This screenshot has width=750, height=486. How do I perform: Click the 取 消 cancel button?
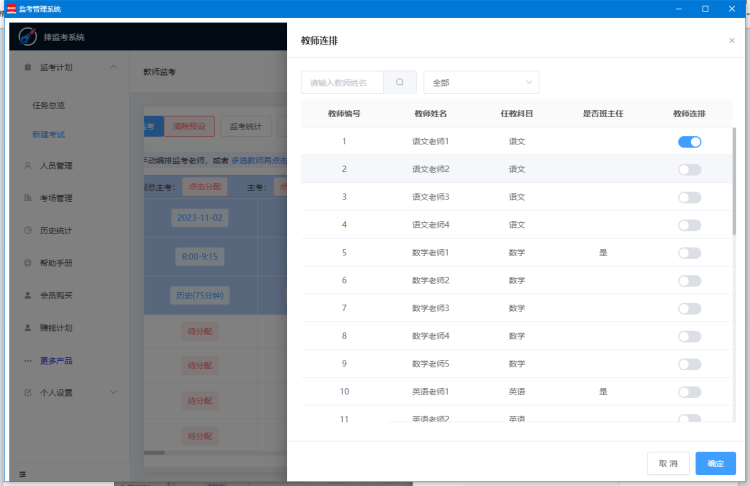point(668,463)
